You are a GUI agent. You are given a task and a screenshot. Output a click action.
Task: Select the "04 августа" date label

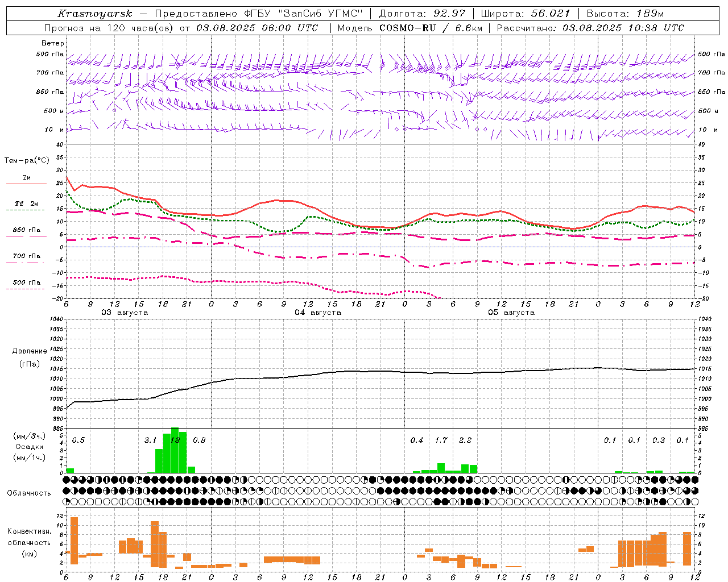(318, 313)
